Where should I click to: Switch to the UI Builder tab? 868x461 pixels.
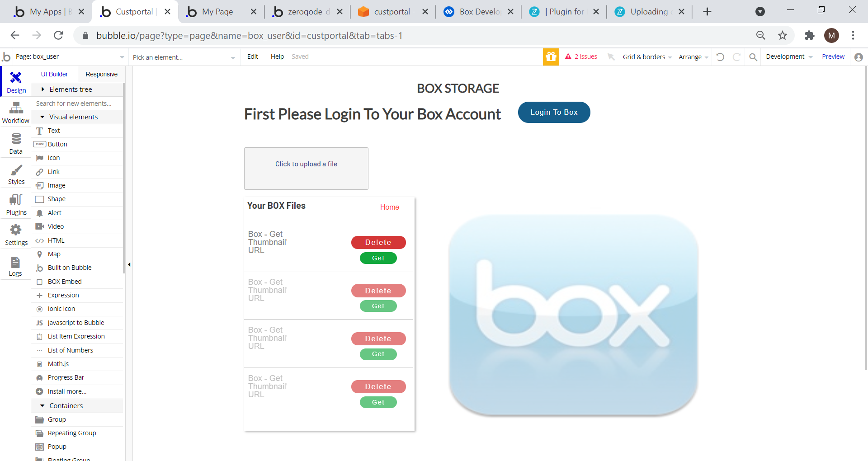click(x=54, y=74)
